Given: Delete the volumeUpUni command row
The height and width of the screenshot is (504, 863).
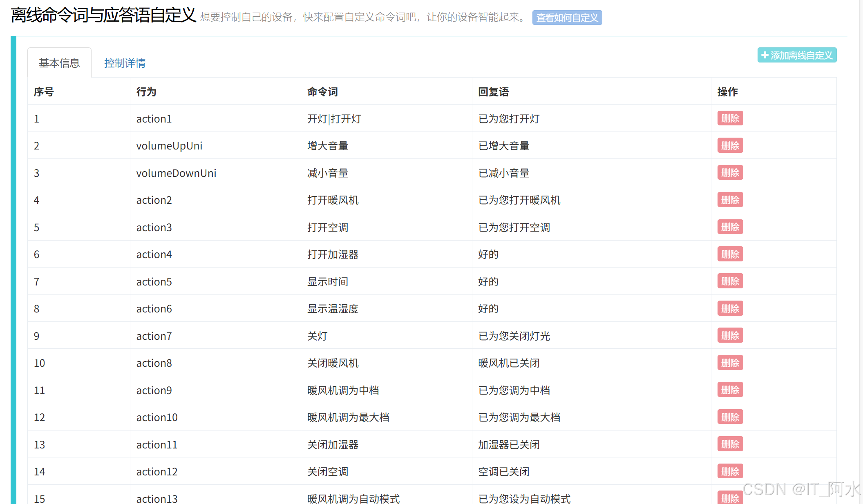Looking at the screenshot, I should (730, 145).
